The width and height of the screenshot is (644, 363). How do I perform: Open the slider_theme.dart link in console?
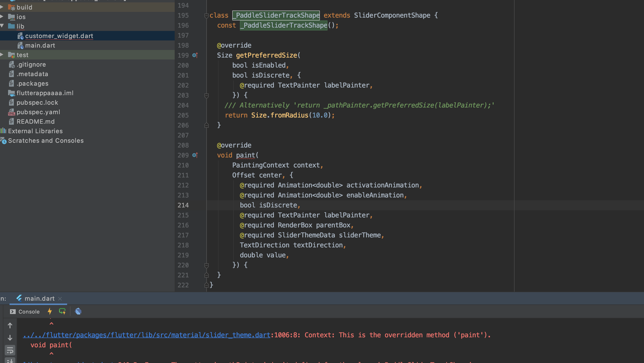click(146, 335)
